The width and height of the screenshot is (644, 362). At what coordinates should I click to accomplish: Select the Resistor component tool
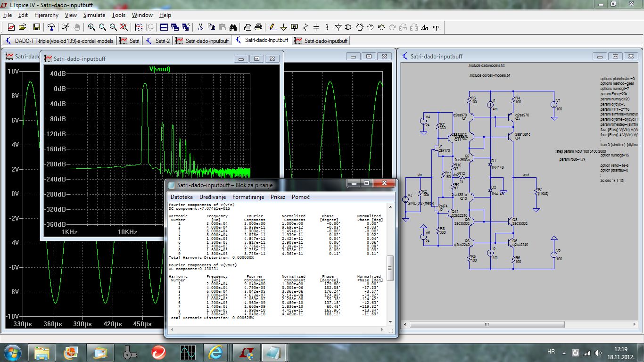point(305,27)
